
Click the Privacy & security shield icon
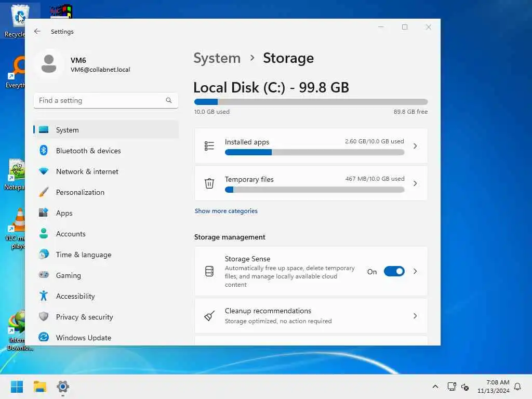pos(44,316)
